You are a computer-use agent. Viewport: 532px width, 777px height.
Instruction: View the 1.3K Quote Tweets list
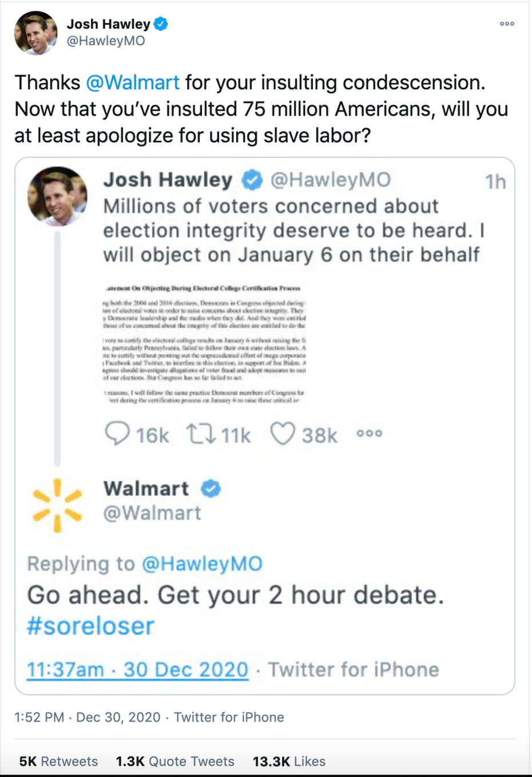[175, 761]
